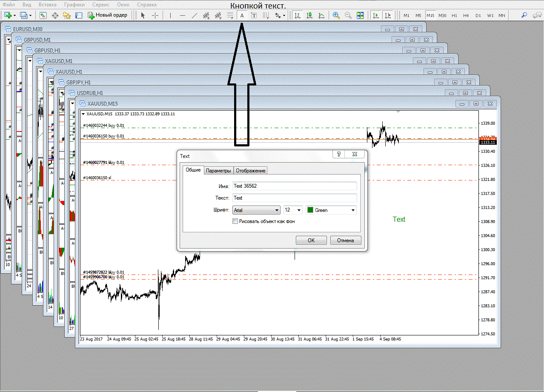Select the Crosshair cursor tool
Screen dimensions: 544x392
tap(155, 15)
